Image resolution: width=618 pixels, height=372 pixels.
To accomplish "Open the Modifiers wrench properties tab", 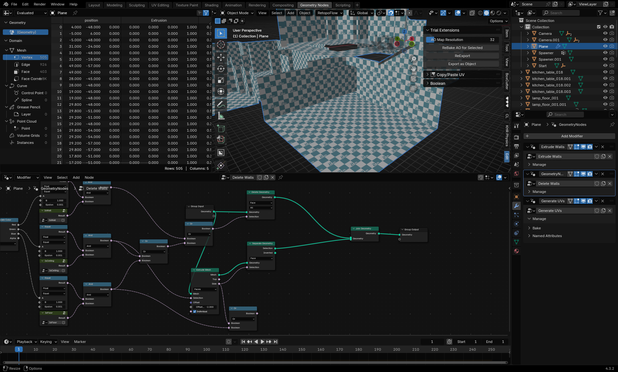I will (x=516, y=206).
